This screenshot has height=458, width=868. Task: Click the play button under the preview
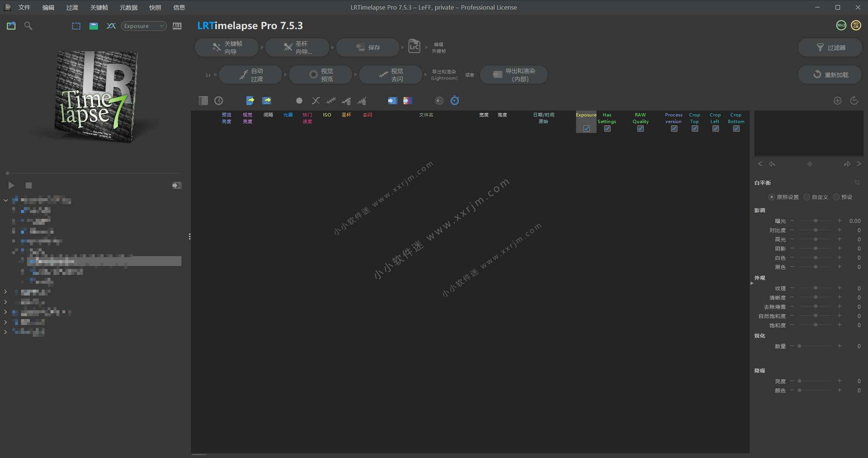click(x=11, y=185)
